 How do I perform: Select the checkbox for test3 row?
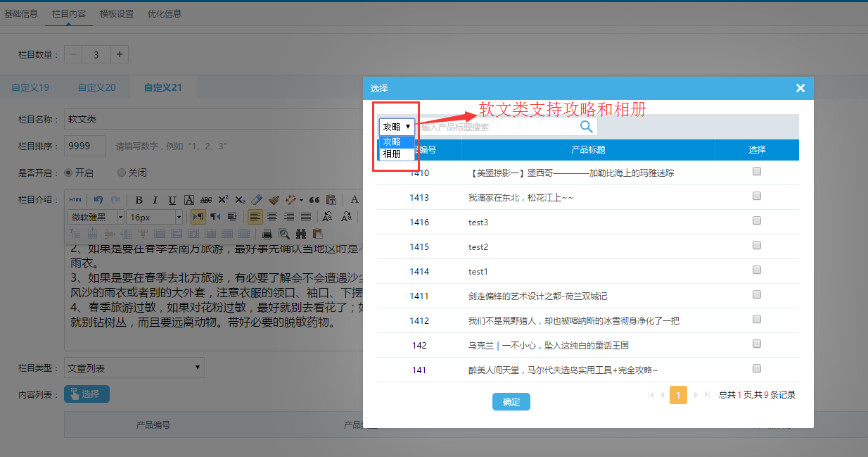tap(757, 220)
